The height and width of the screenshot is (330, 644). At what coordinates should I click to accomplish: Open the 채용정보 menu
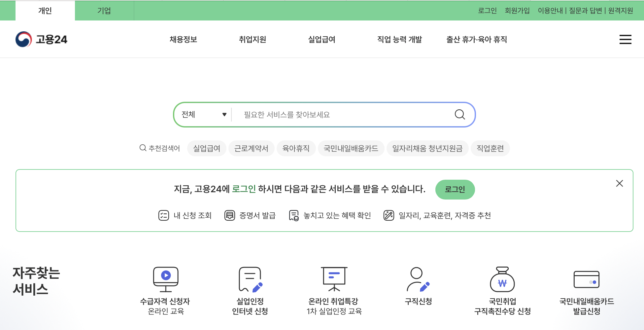pos(183,39)
